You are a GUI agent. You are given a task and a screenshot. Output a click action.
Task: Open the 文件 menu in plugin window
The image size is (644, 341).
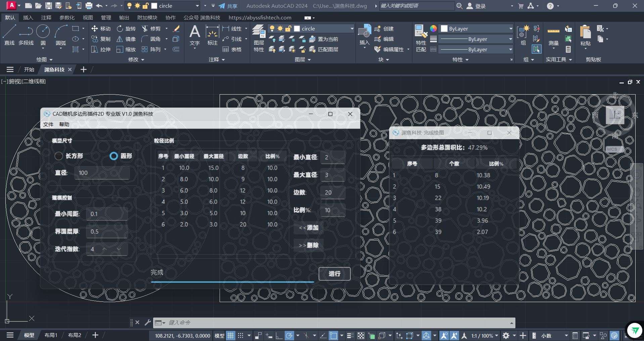48,124
